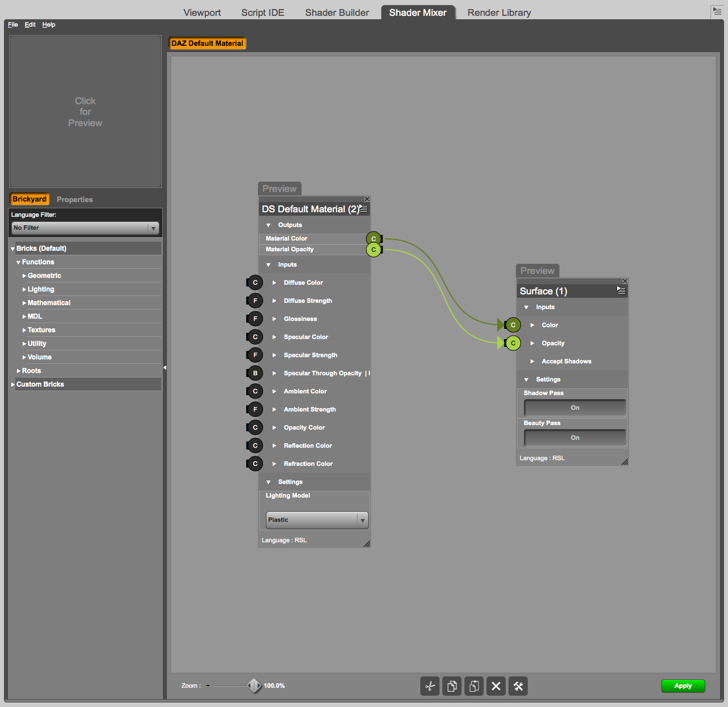Image resolution: width=728 pixels, height=707 pixels.
Task: Click the Refraction Color input connector
Action: point(255,464)
